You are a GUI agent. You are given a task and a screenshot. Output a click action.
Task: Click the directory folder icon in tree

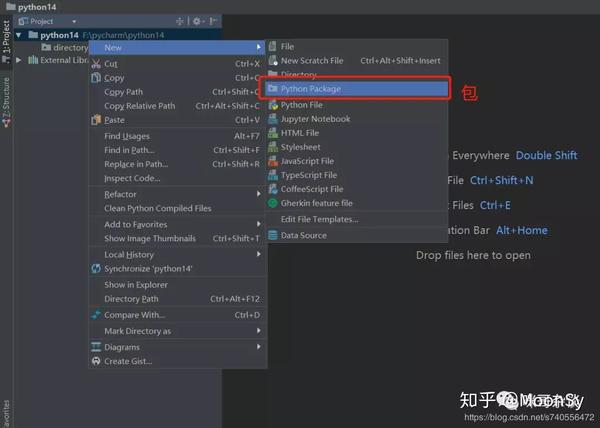(x=46, y=47)
